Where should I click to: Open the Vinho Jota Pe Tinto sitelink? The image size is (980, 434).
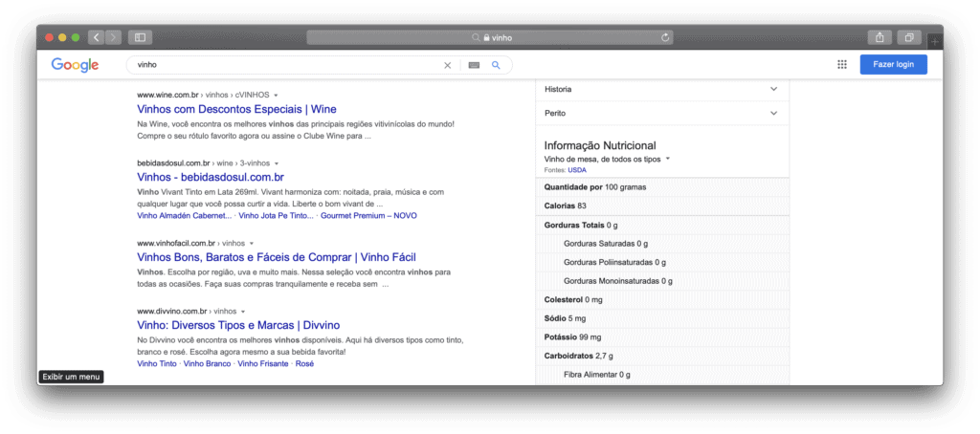[277, 215]
